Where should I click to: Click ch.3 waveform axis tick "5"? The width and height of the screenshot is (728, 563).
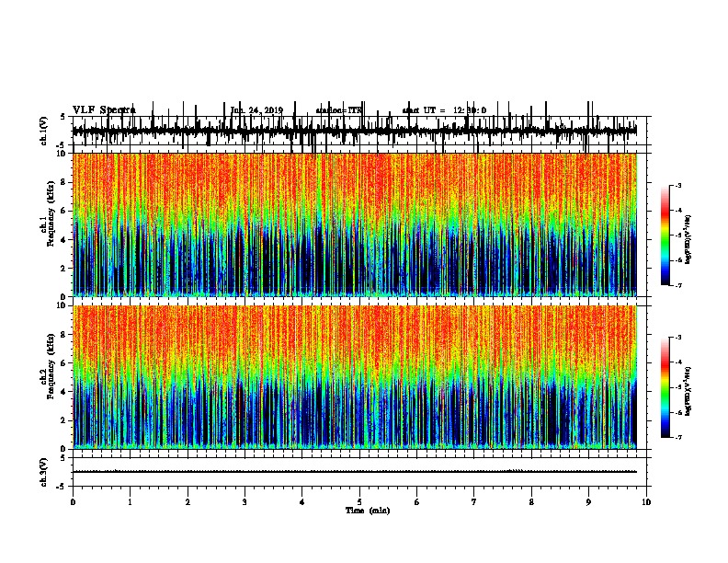[x=63, y=458]
